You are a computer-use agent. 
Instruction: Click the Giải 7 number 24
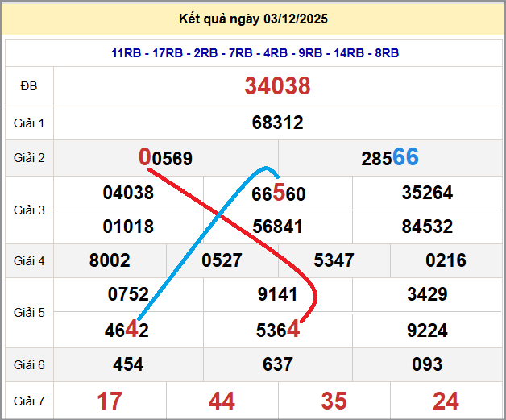tap(446, 401)
